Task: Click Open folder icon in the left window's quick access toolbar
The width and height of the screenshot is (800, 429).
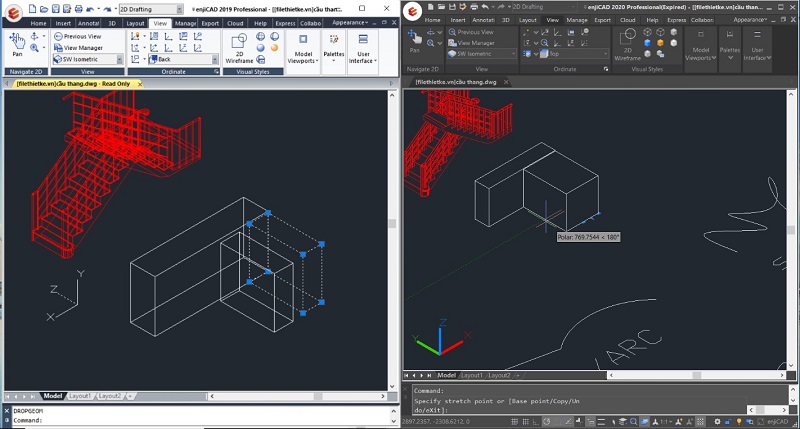Action: pyautogui.click(x=44, y=9)
